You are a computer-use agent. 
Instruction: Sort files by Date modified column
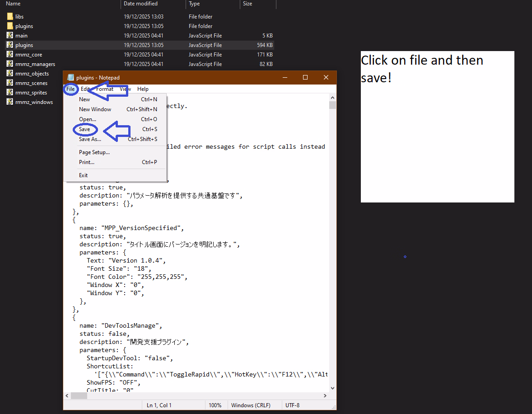(140, 4)
